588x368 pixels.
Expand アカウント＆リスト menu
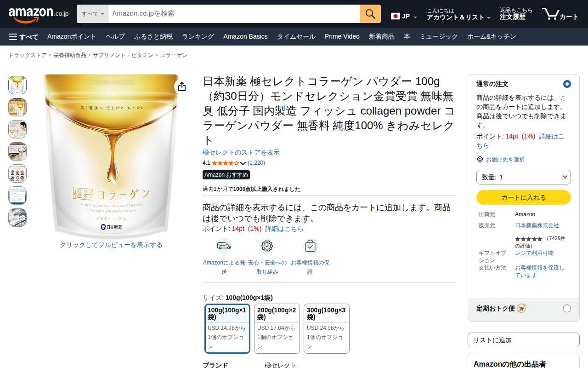[458, 14]
